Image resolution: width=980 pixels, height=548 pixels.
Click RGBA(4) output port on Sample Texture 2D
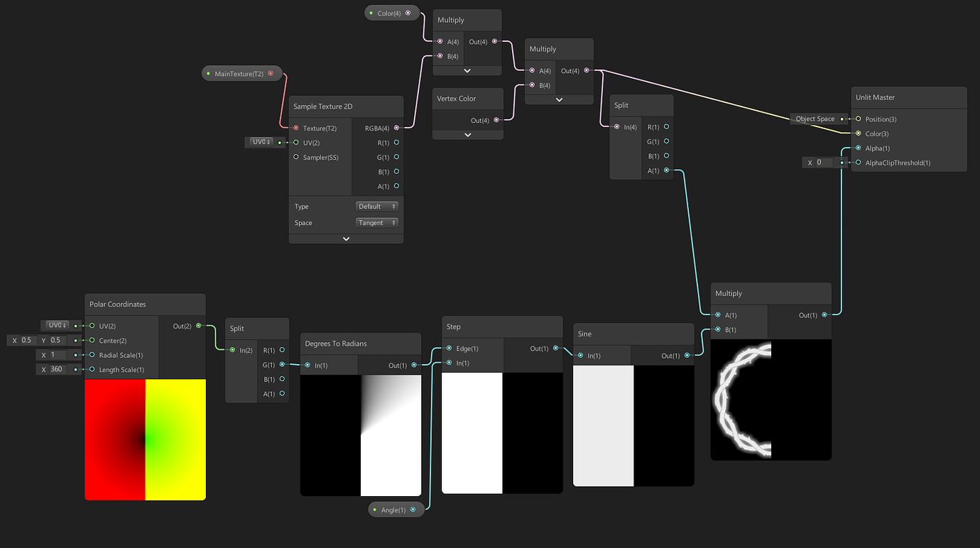click(396, 128)
